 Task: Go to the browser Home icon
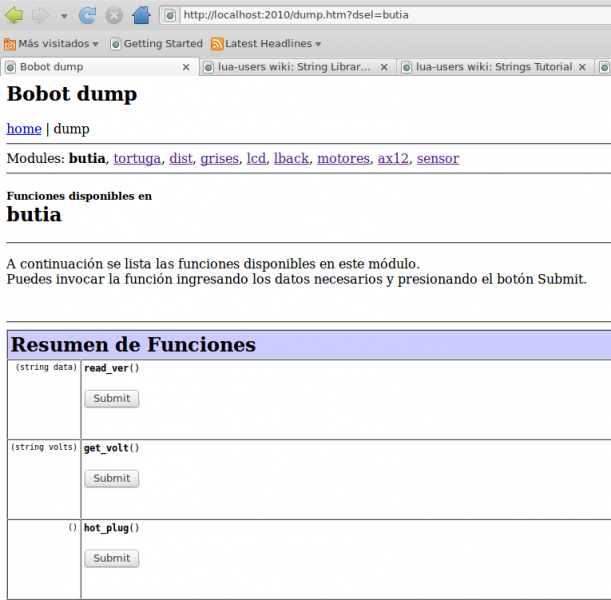pos(141,15)
